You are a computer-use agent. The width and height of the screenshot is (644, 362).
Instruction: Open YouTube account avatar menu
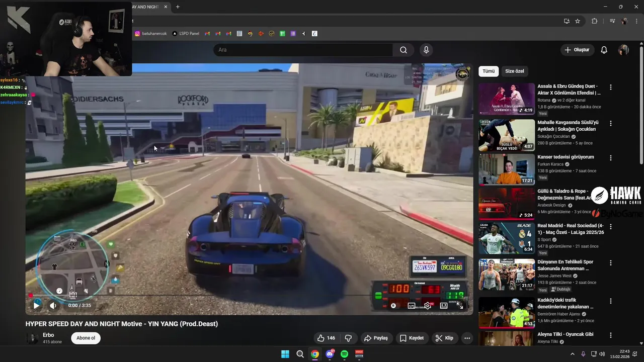tap(623, 50)
